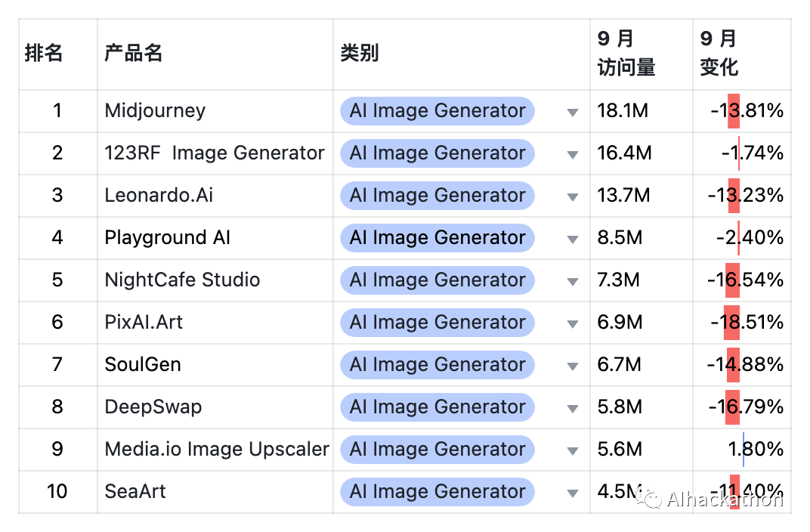Screen dimensions: 810x532
Task: Click the 6.7M visits cell
Action: 641,365
